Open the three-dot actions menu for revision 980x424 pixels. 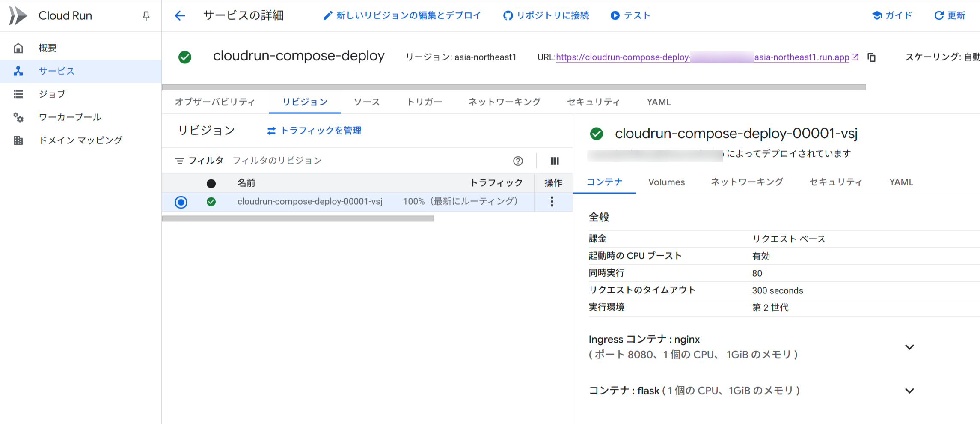[x=552, y=202]
